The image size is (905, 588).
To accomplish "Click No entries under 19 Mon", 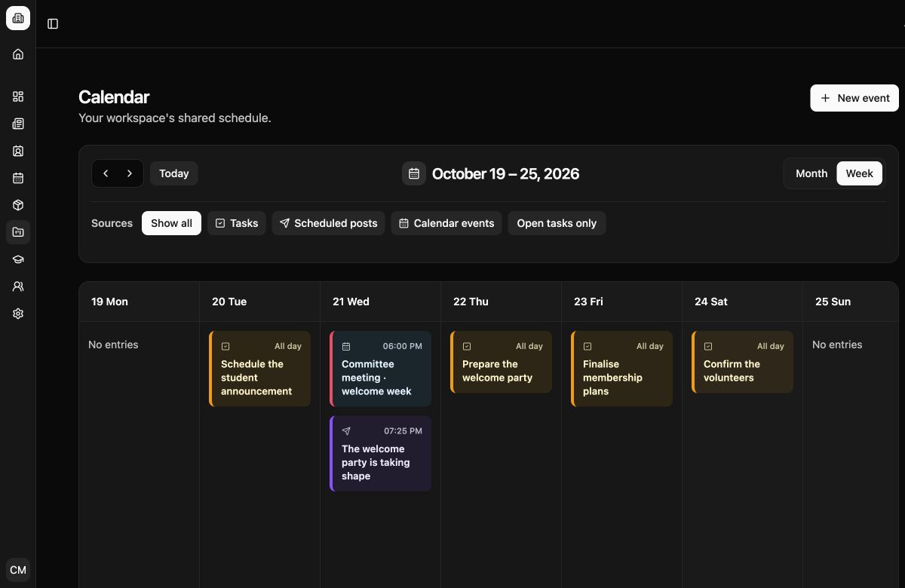I will [113, 345].
